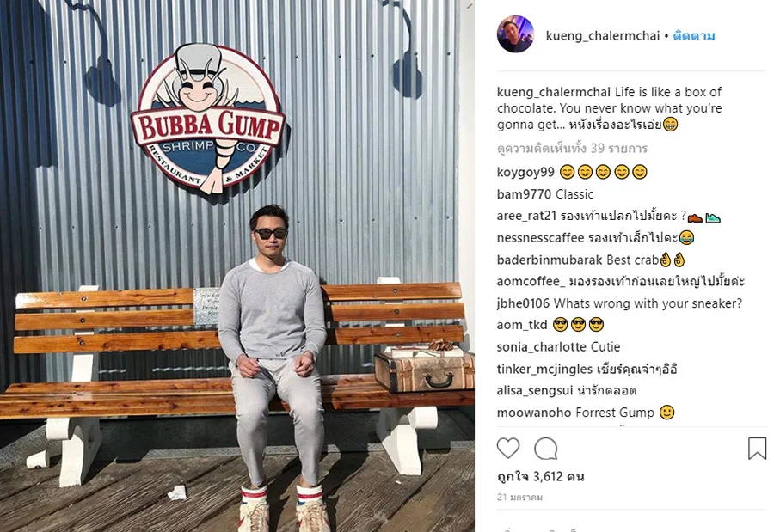Viewport: 774px width, 532px height.
Task: Open the 21 มกราคม post date link
Action: point(519,497)
